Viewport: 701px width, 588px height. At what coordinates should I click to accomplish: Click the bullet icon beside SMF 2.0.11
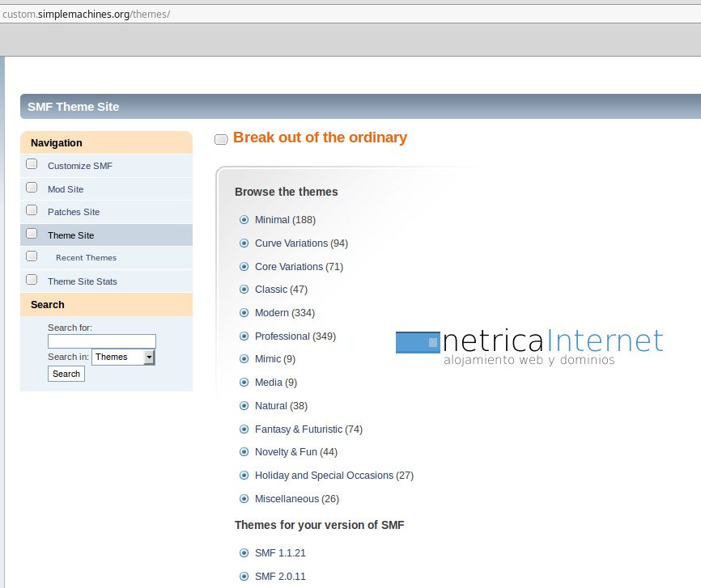pos(244,577)
